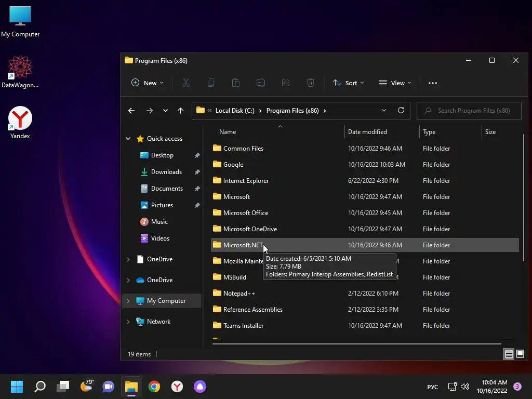The image size is (532, 399).
Task: Open Task View on taskbar
Action: [x=63, y=387]
